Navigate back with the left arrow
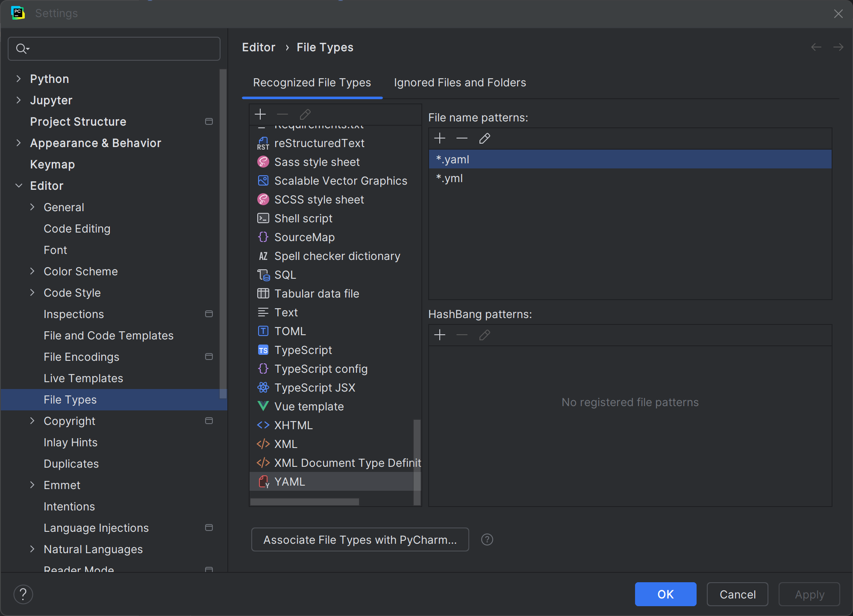The width and height of the screenshot is (853, 616). pos(816,47)
